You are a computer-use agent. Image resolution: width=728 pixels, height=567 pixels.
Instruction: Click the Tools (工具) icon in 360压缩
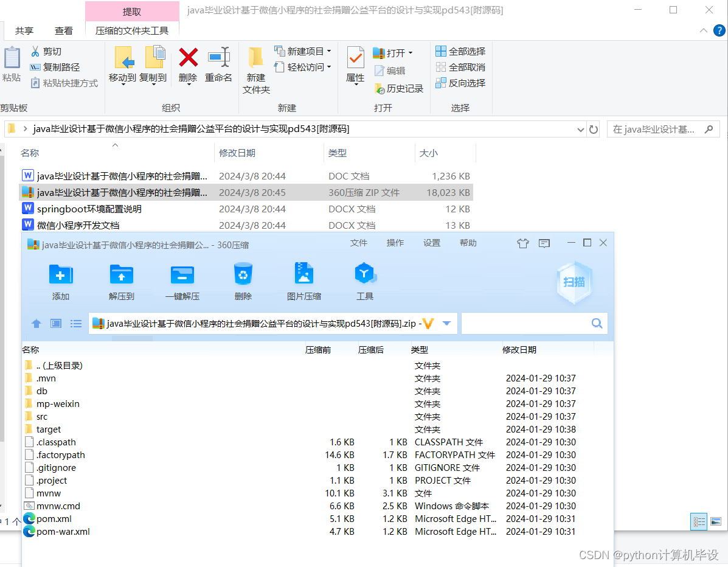(x=365, y=274)
